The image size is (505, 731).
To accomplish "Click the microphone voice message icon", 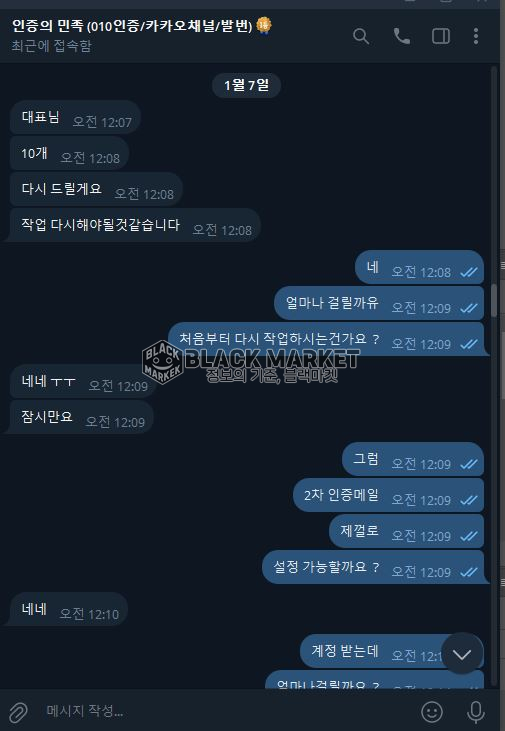I will pos(476,711).
